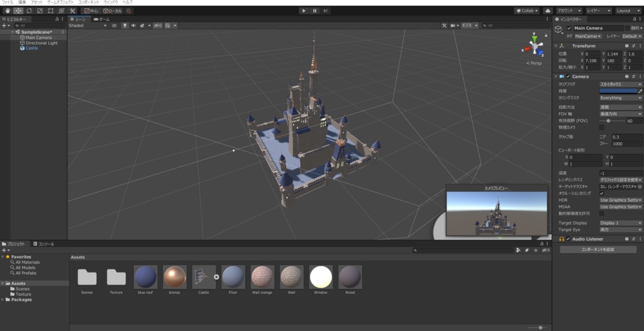
Task: Disable the オクルージョンカリング checkbox
Action: 601,193
